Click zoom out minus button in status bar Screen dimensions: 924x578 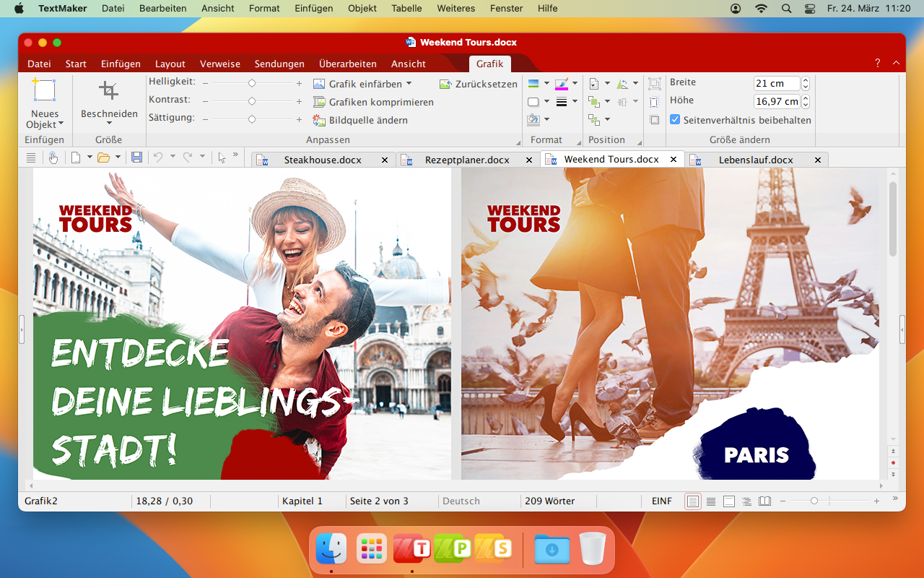783,501
